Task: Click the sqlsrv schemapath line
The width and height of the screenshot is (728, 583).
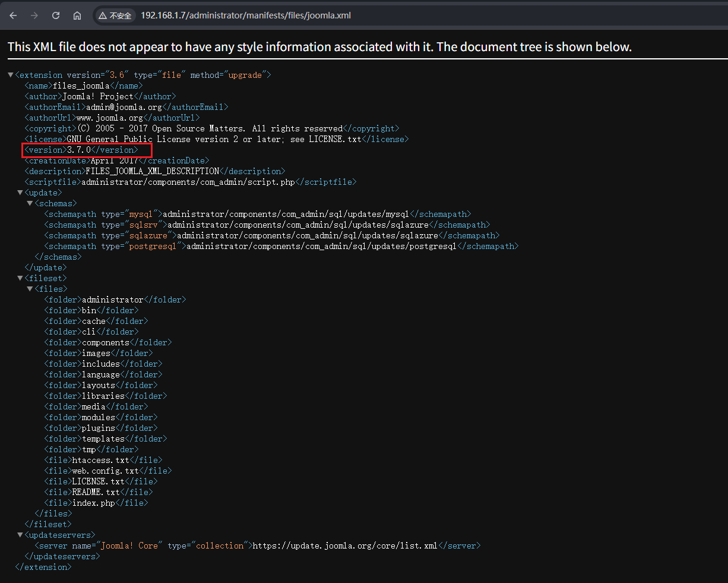Action: pos(267,225)
